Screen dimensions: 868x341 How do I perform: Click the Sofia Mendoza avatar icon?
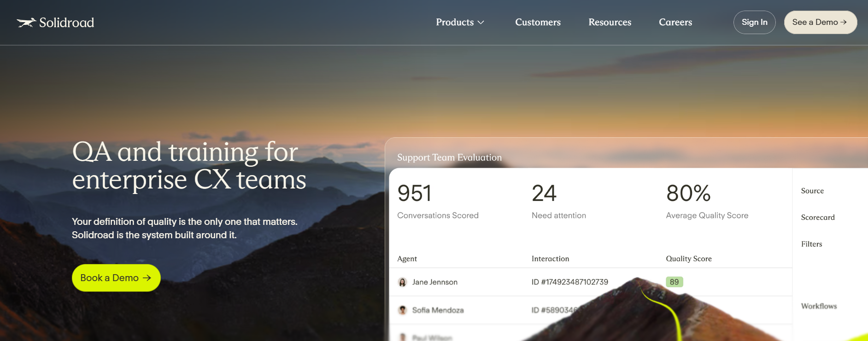402,310
